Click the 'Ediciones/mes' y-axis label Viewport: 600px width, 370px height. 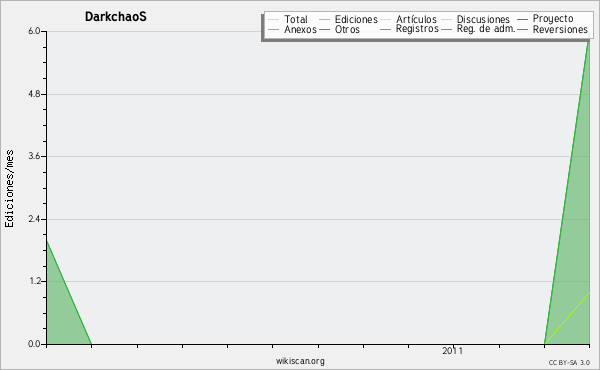click(9, 188)
